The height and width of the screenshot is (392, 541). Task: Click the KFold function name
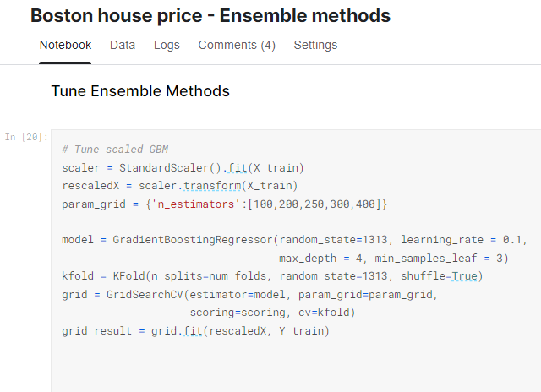point(125,276)
